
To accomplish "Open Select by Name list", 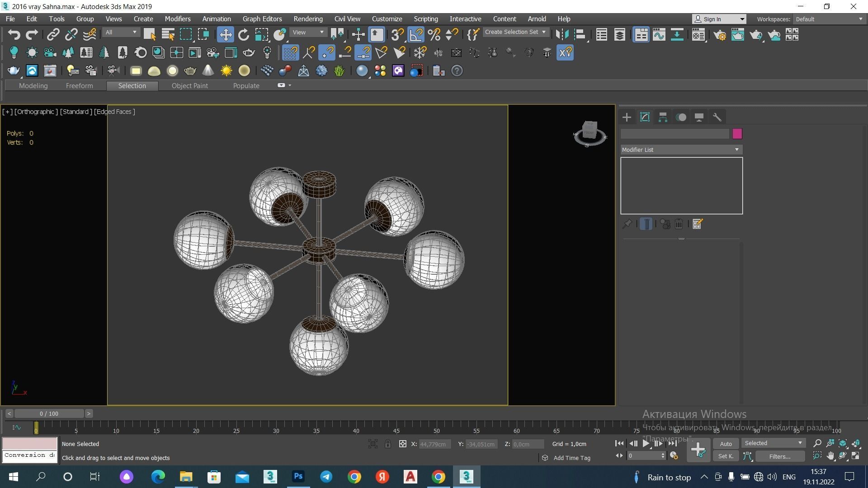I will 168,35.
